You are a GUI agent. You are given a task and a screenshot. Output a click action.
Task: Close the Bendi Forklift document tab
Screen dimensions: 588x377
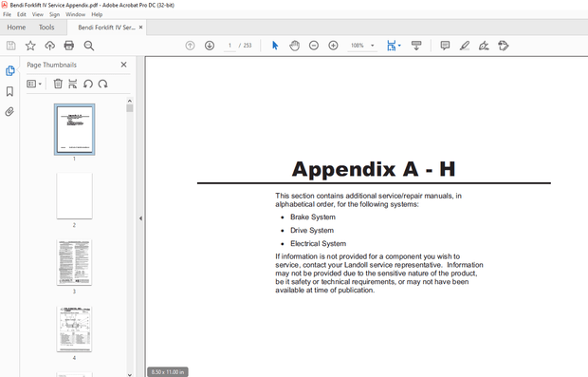click(141, 27)
